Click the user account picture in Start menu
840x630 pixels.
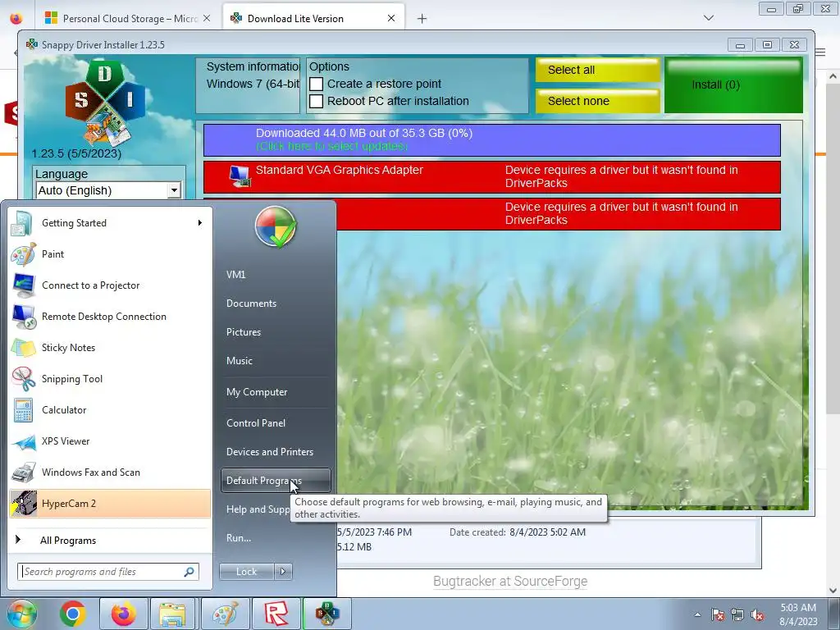(276, 227)
